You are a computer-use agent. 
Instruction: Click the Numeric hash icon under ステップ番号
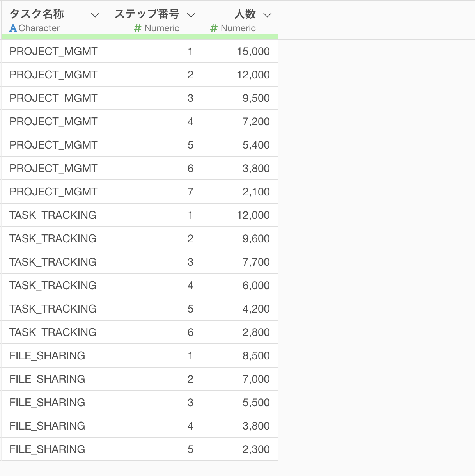click(x=137, y=28)
